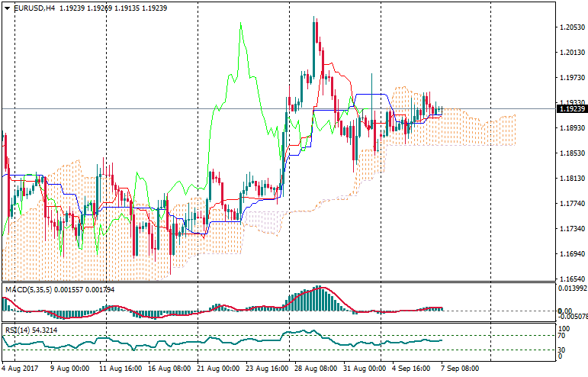Select the RSI(14) indicator label
The width and height of the screenshot is (588, 377).
coord(16,330)
